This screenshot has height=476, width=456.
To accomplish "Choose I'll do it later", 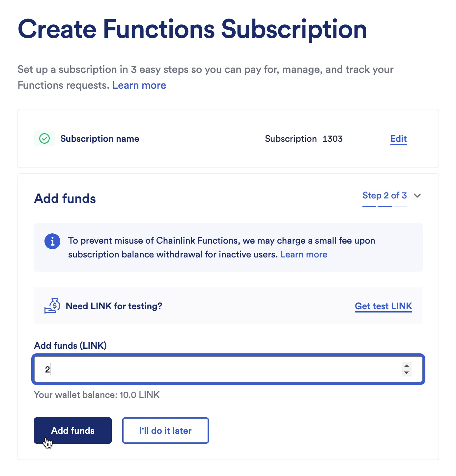I will point(165,431).
